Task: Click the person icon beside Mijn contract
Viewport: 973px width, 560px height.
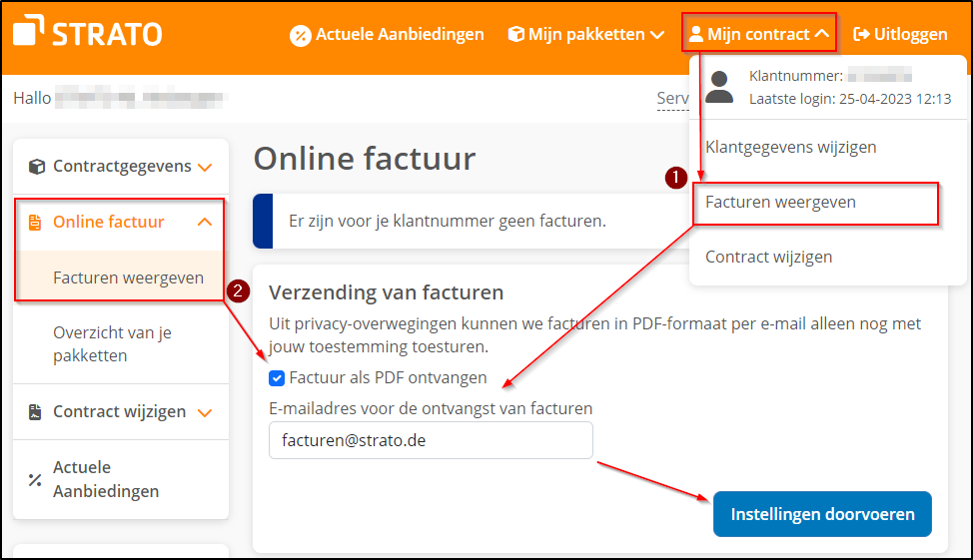Action: pos(696,34)
